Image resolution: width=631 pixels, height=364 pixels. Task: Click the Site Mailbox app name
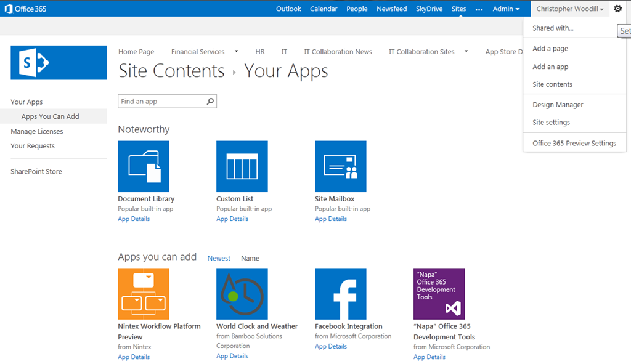point(335,199)
